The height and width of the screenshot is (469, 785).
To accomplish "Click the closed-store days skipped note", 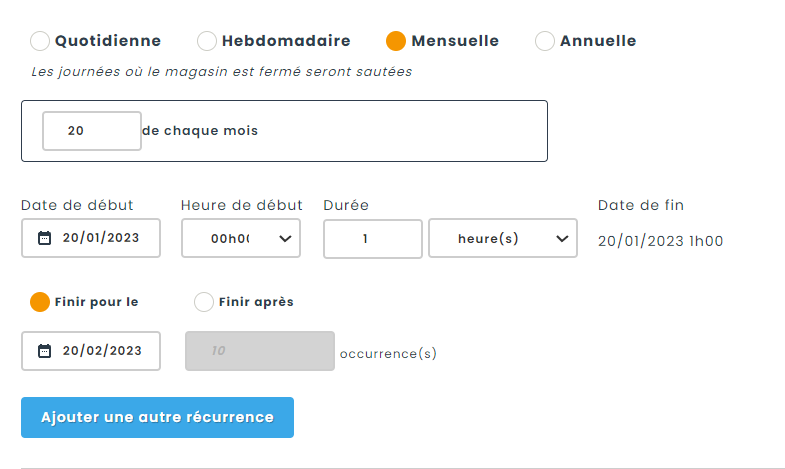I will 221,72.
